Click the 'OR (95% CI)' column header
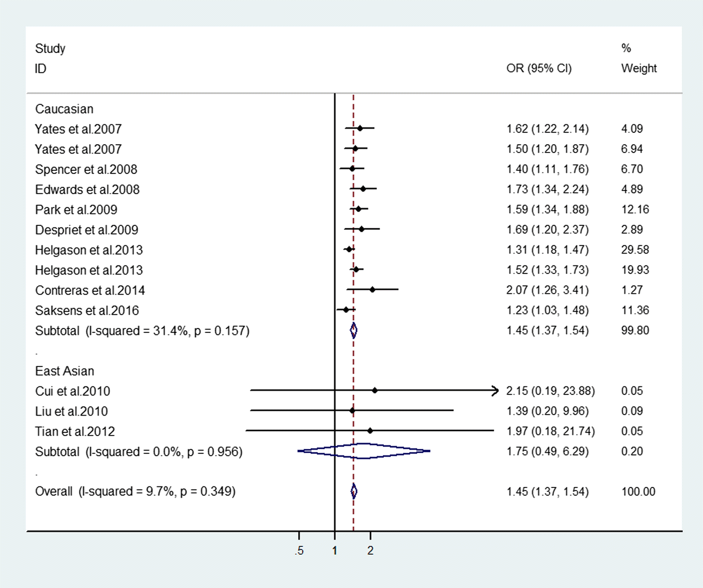 click(539, 68)
